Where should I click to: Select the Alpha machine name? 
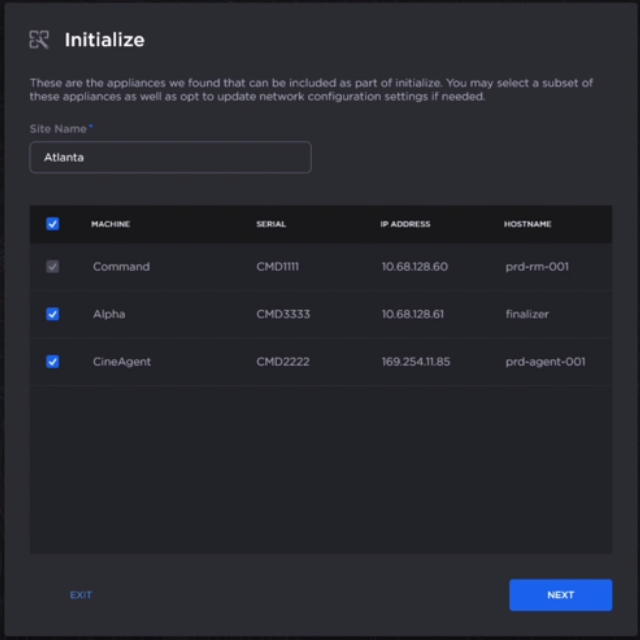pyautogui.click(x=109, y=314)
